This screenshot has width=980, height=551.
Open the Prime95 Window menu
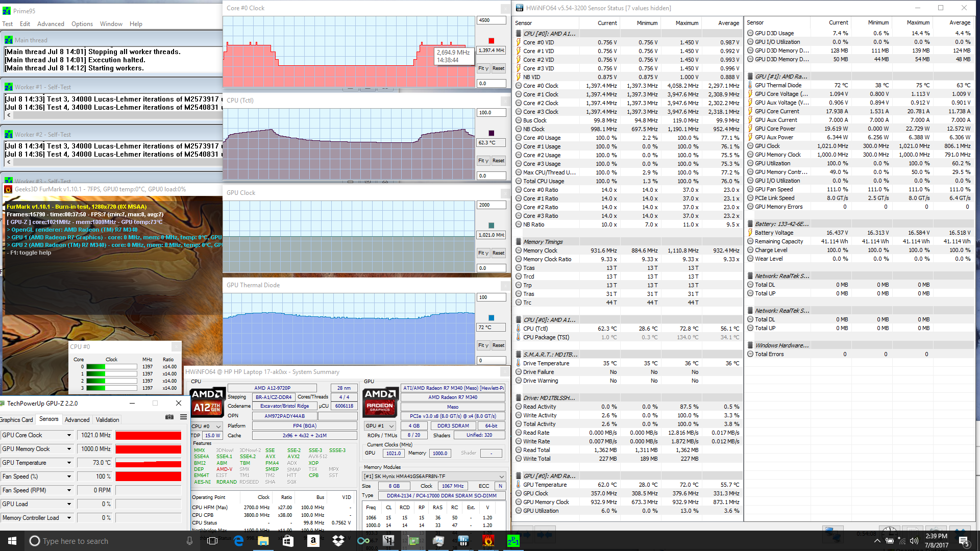111,24
